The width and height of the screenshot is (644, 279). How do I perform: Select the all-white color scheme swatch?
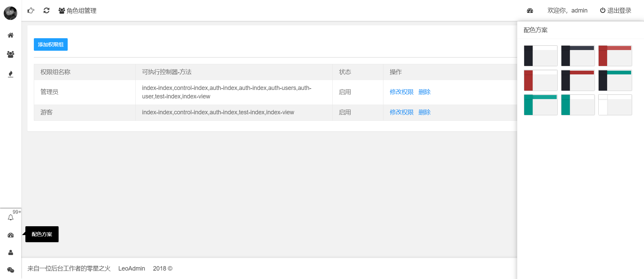click(615, 105)
